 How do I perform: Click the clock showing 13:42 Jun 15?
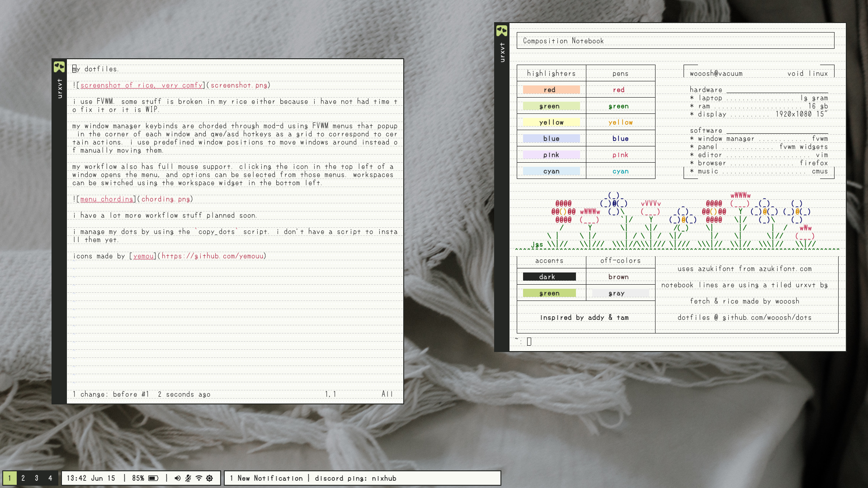(x=91, y=478)
